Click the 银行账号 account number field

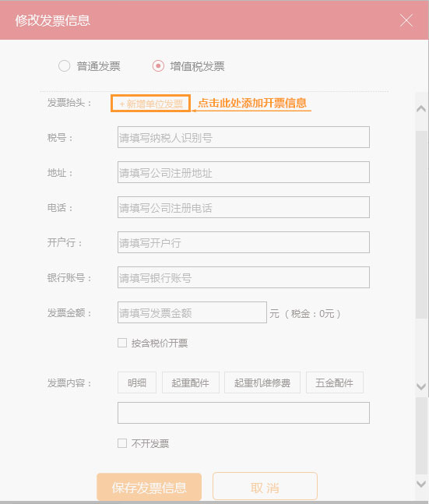tap(244, 277)
